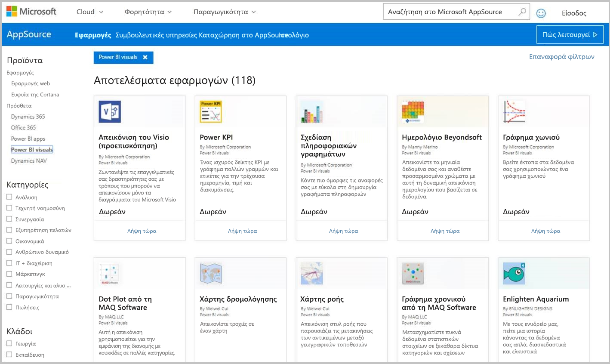Click the AppSource brand link
The image size is (610, 364).
pyautogui.click(x=29, y=34)
